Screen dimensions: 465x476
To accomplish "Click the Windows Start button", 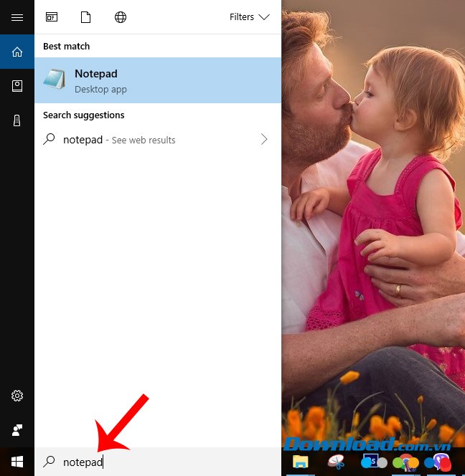I will click(17, 462).
